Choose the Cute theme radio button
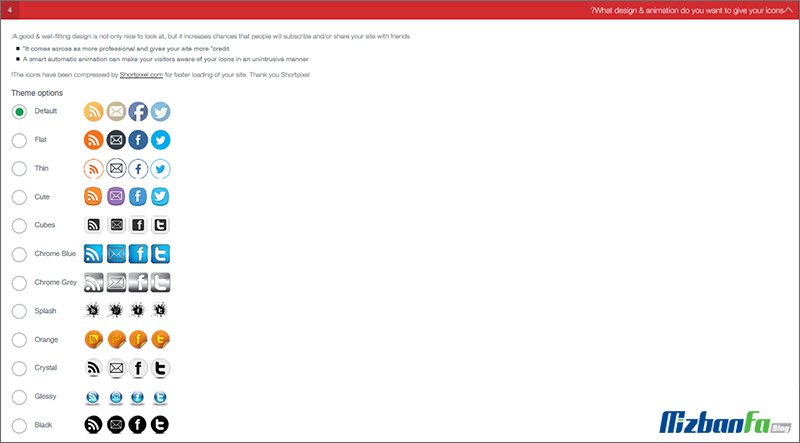 (x=19, y=198)
